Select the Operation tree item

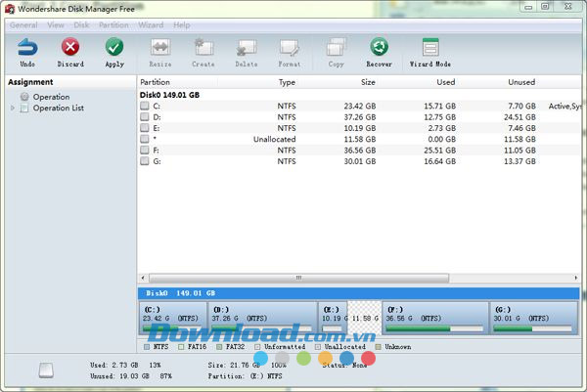click(x=51, y=97)
